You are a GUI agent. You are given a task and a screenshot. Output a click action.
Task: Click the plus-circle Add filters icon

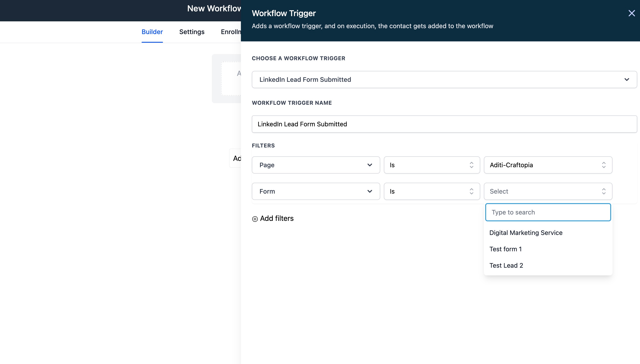[x=255, y=219]
